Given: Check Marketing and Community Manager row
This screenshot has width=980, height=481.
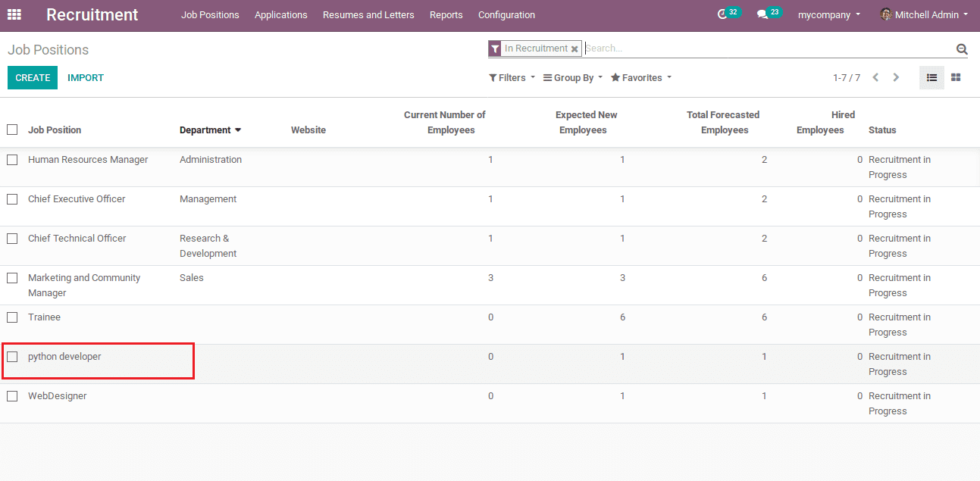Looking at the screenshot, I should tap(12, 278).
